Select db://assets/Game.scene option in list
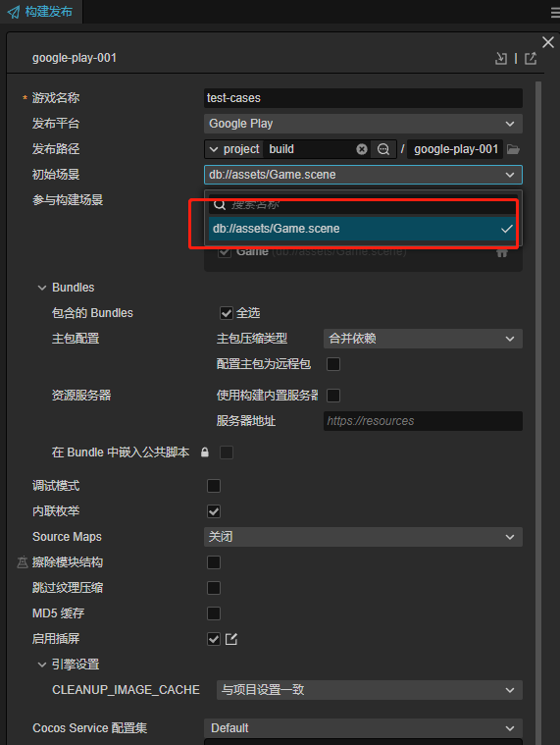 coord(363,229)
